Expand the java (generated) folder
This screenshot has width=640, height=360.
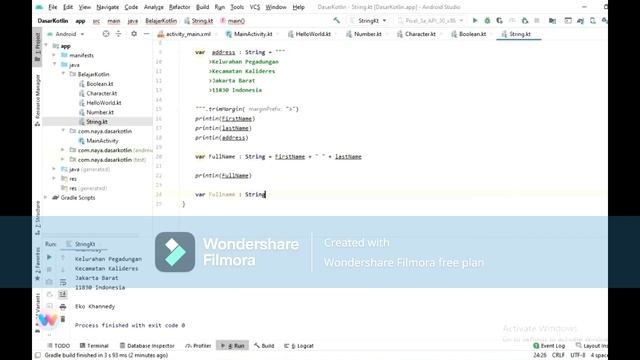tap(54, 169)
